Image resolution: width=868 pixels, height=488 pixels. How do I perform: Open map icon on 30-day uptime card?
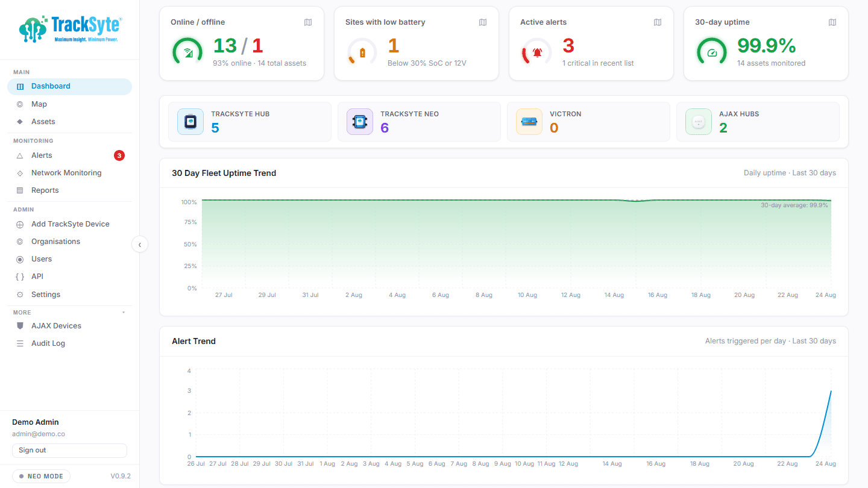point(832,22)
